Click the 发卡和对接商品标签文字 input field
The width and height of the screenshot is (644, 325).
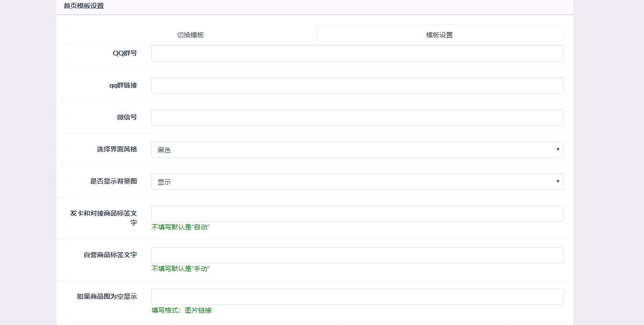tap(357, 213)
